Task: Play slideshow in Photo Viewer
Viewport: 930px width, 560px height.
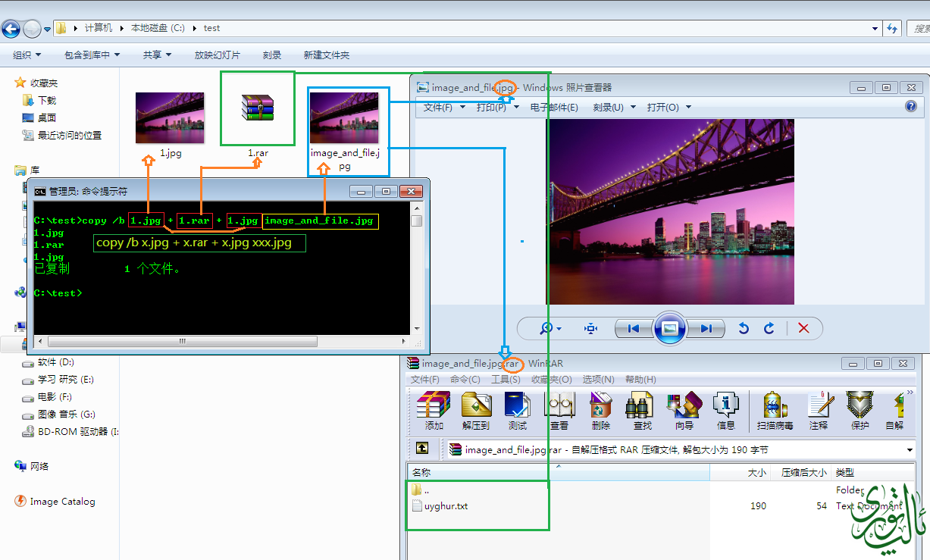Action: [670, 328]
